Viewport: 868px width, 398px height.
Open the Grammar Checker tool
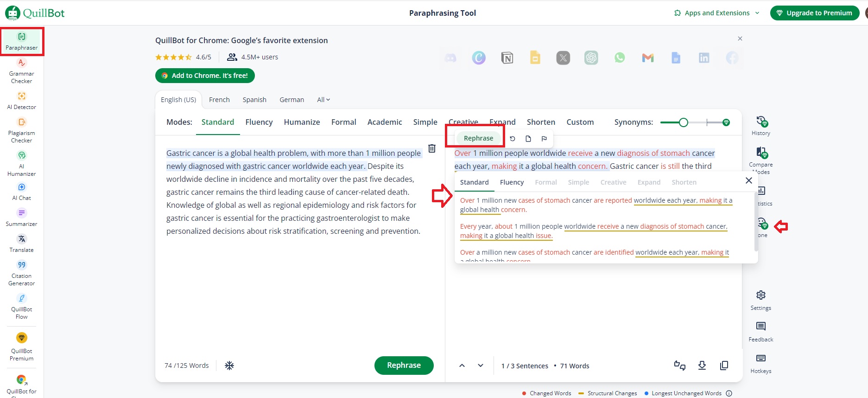pyautogui.click(x=22, y=71)
